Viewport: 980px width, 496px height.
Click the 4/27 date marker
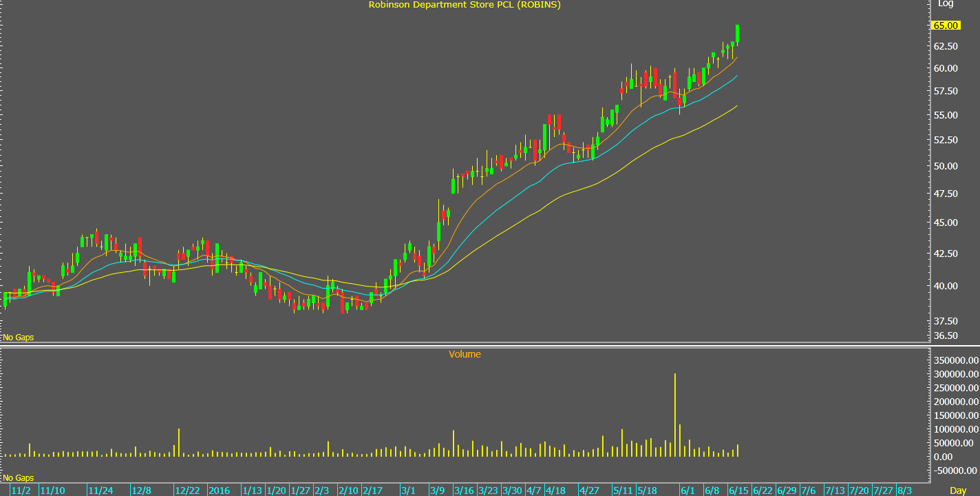[590, 490]
